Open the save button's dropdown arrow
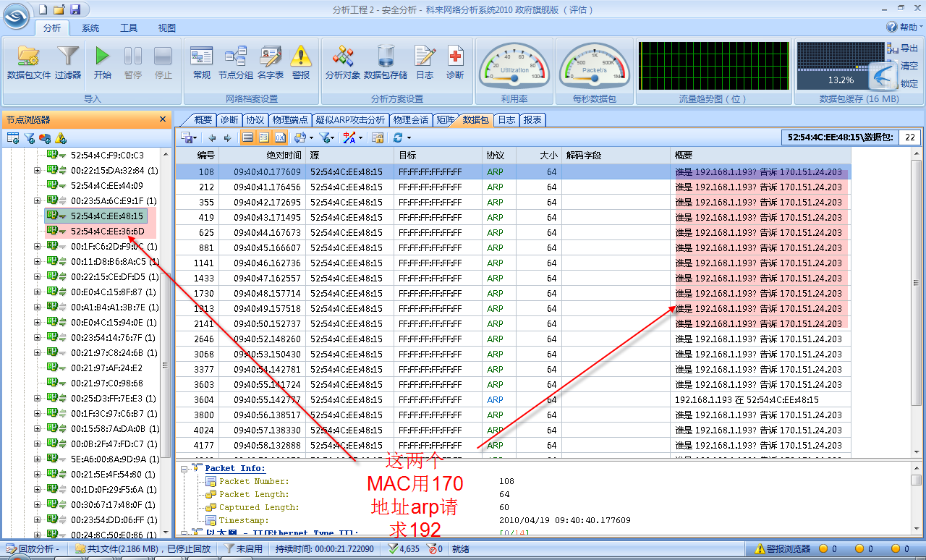 click(195, 137)
